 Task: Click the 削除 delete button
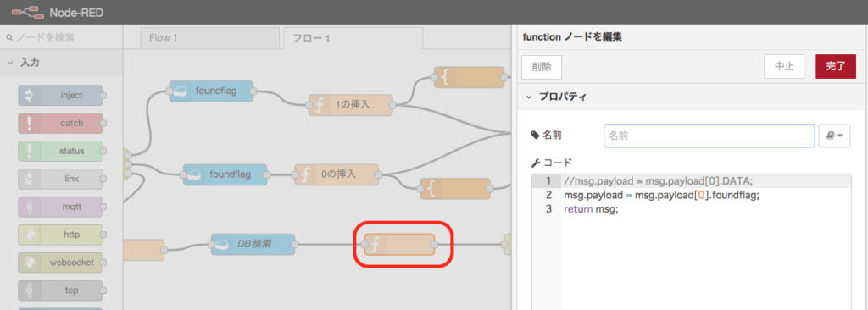point(542,67)
